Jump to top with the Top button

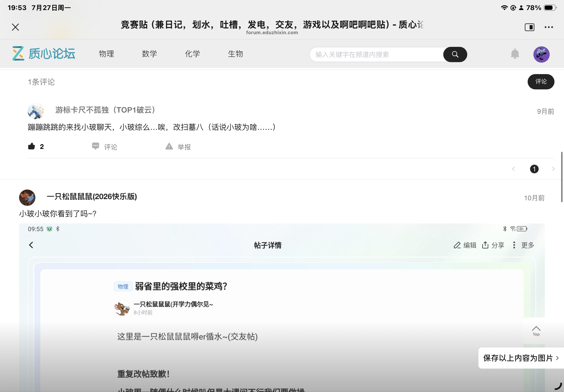pyautogui.click(x=536, y=331)
